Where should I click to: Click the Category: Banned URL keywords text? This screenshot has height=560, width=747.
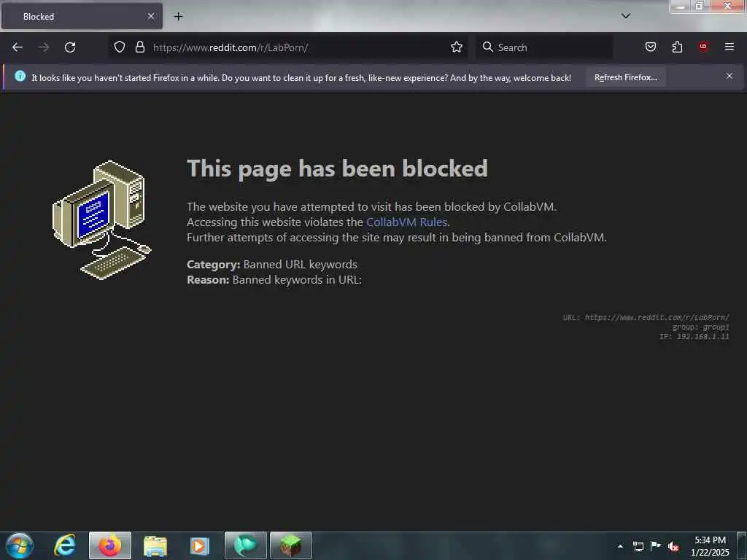pos(272,264)
